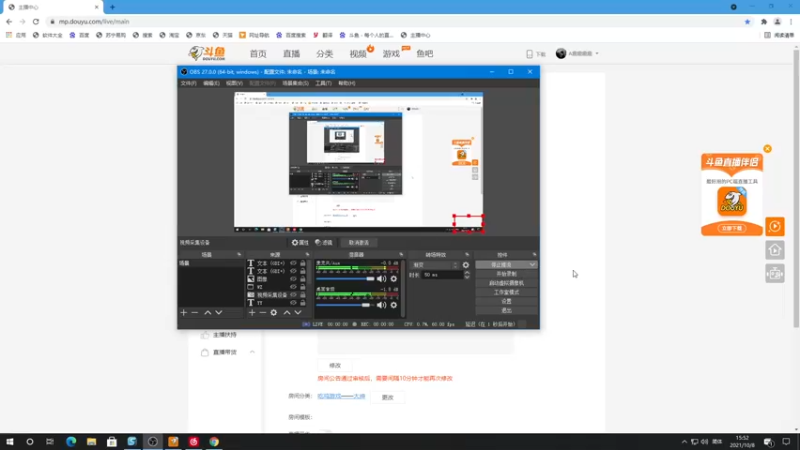Add a new scene with the plus icon
The image size is (800, 450).
pyautogui.click(x=184, y=312)
